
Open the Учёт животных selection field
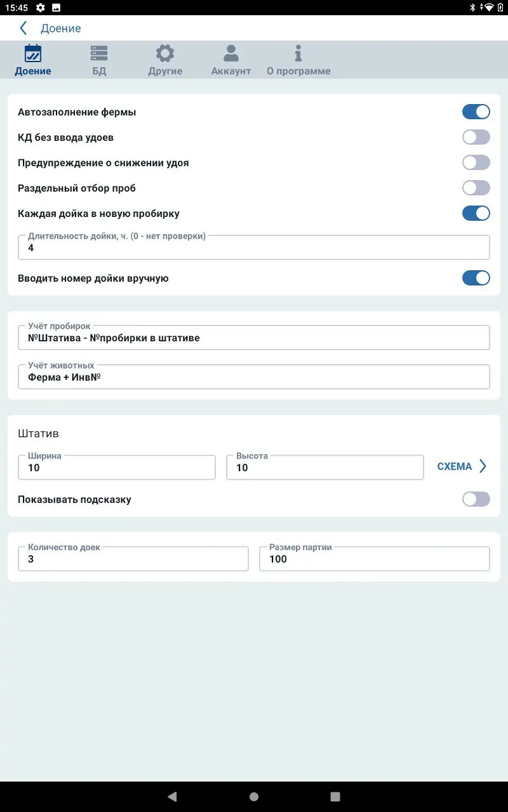point(254,377)
